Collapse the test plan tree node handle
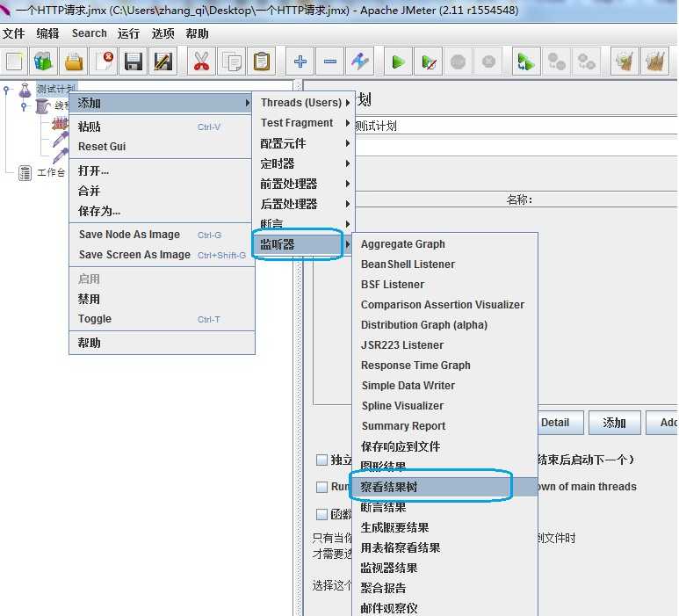 tap(6, 90)
